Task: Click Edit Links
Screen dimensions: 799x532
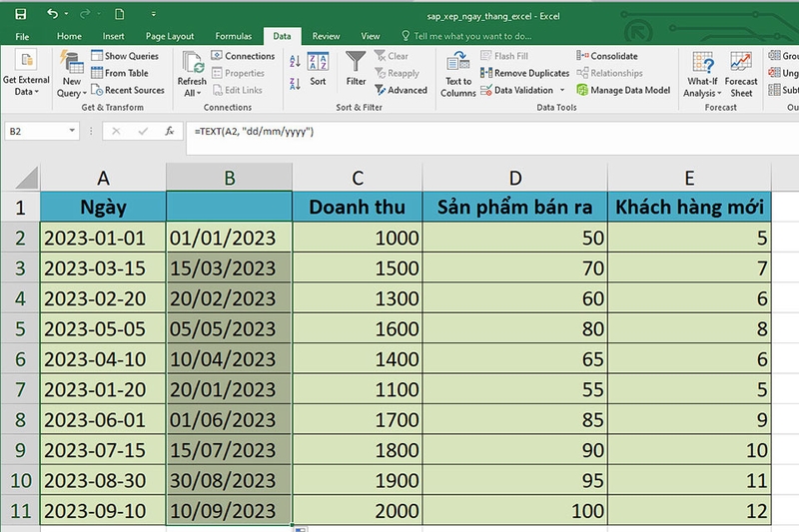Action: tap(237, 90)
